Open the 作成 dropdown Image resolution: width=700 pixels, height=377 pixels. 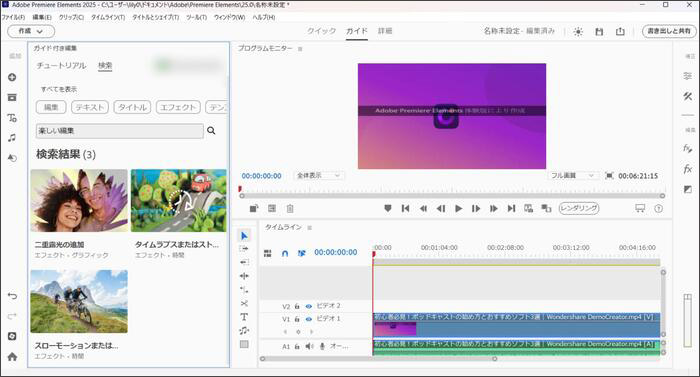(x=31, y=31)
